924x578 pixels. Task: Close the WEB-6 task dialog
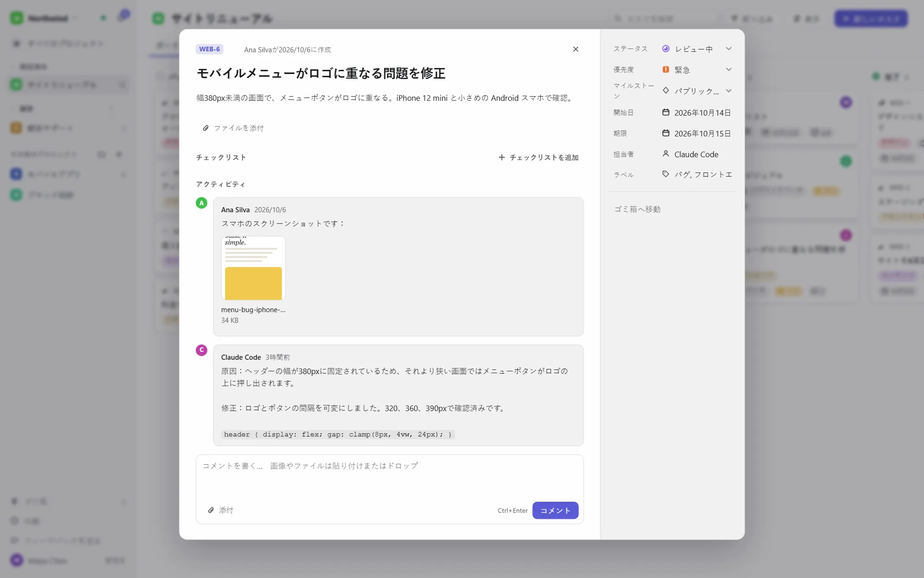point(576,49)
